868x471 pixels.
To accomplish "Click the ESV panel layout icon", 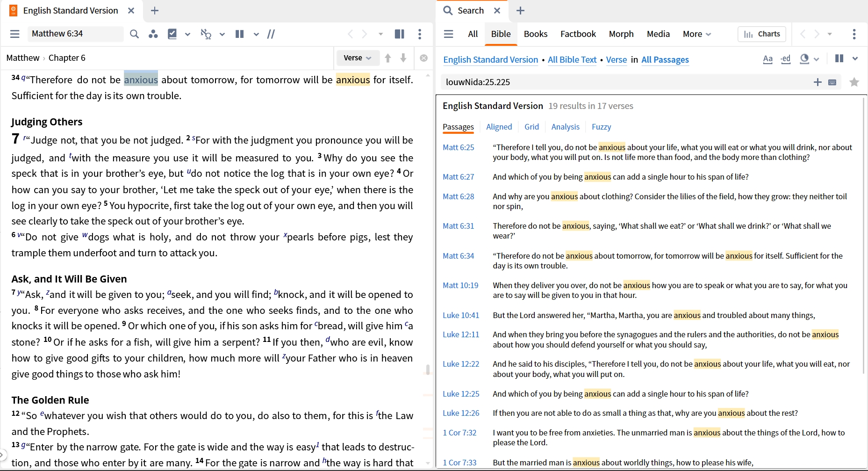I will tap(400, 34).
